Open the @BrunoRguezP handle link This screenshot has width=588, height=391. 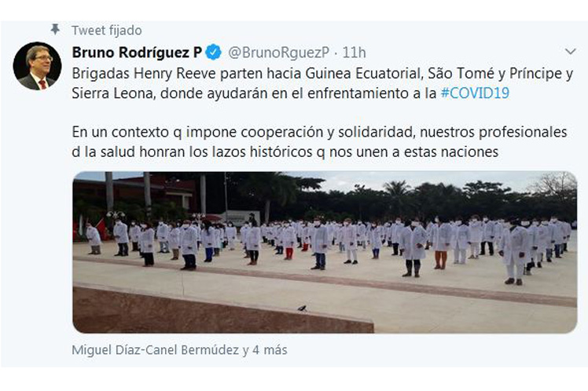coord(278,53)
